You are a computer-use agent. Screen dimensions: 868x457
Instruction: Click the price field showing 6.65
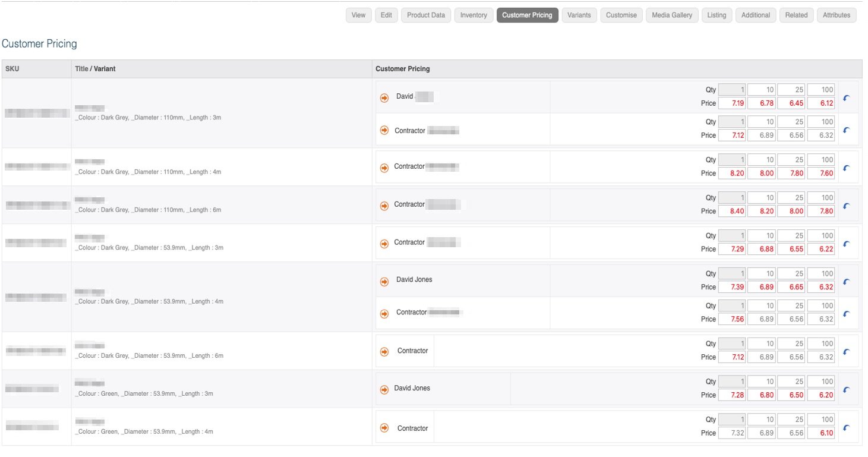click(x=791, y=287)
